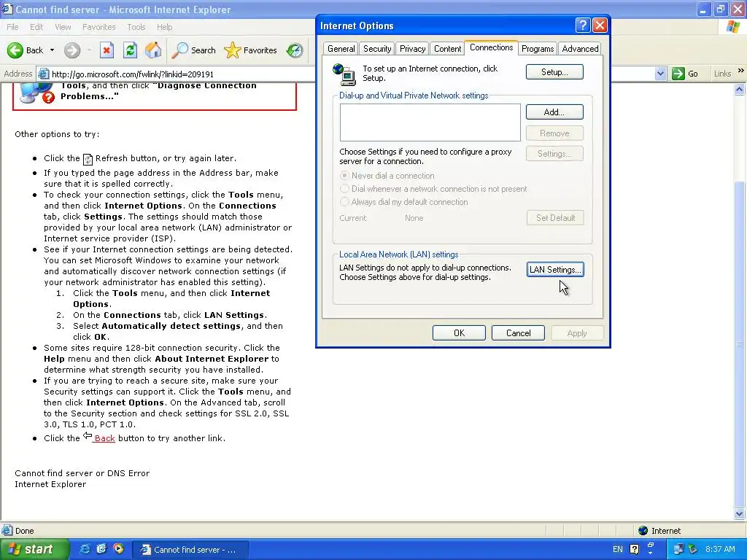This screenshot has width=747, height=560.
Task: Launch Internet Explorer from quick launch
Action: click(85, 549)
